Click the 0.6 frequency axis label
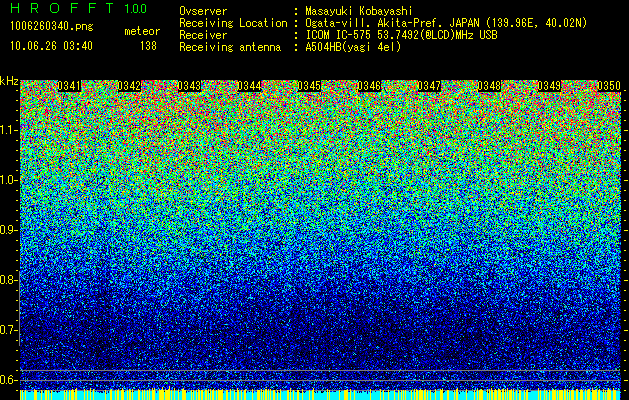This screenshot has width=629, height=400. click(9, 380)
